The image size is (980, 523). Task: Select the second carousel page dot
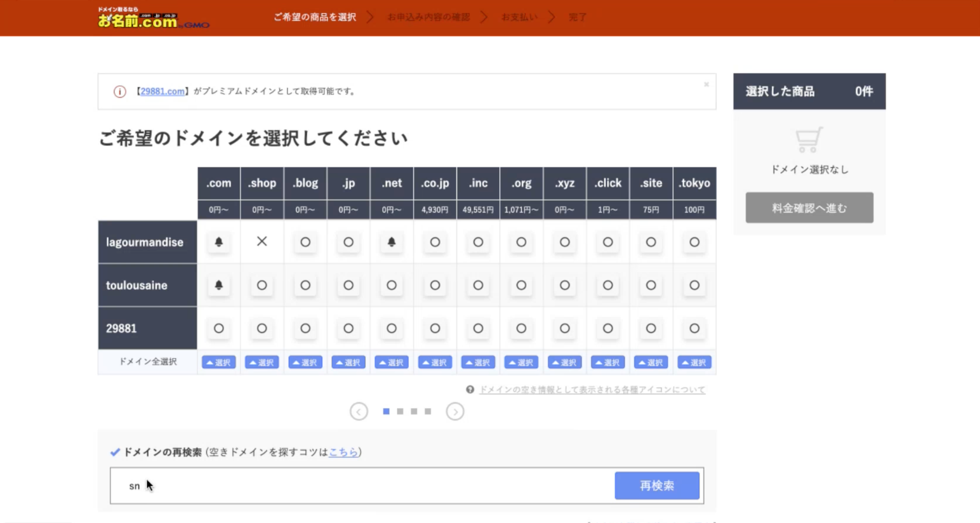(x=400, y=411)
